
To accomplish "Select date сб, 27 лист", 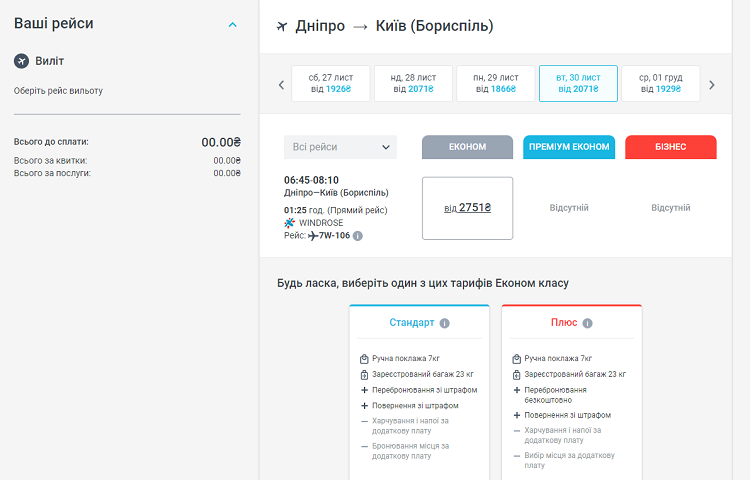I will [x=330, y=83].
